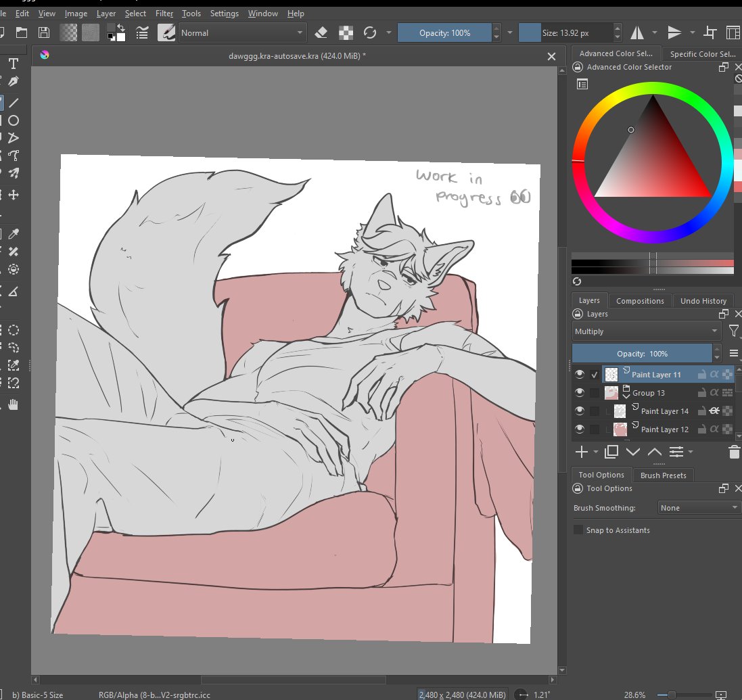Open layer view options hamburger menu
Screen dimensions: 742x700
click(x=733, y=353)
